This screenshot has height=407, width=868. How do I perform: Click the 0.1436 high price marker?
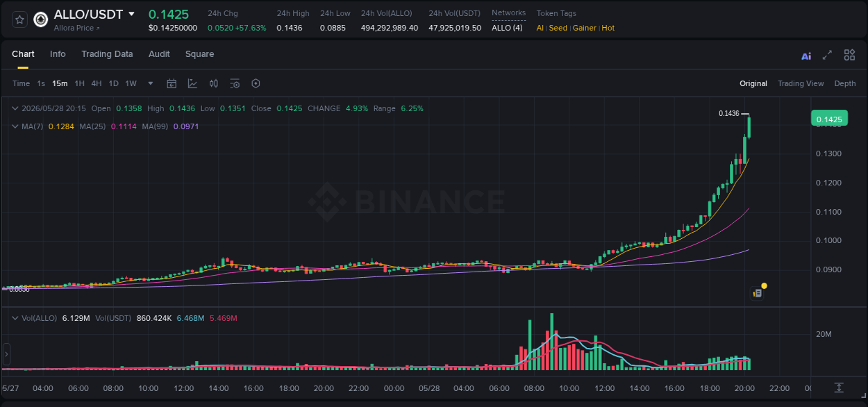click(x=728, y=113)
